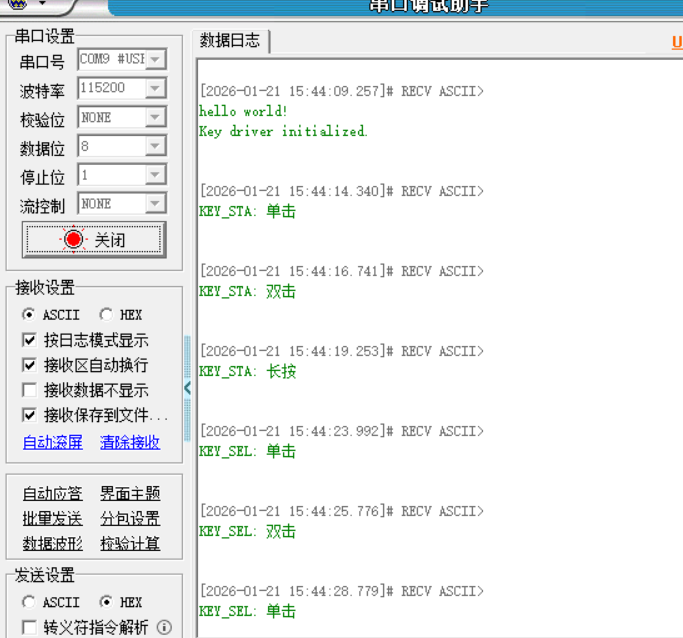Select HEX radio in 接收设置
The height and width of the screenshot is (638, 683).
coord(106,314)
